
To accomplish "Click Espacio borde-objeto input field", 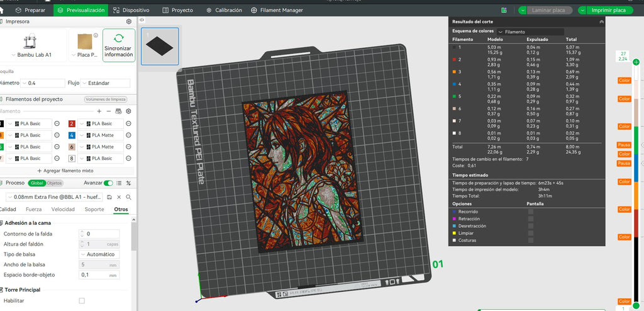I will click(99, 274).
